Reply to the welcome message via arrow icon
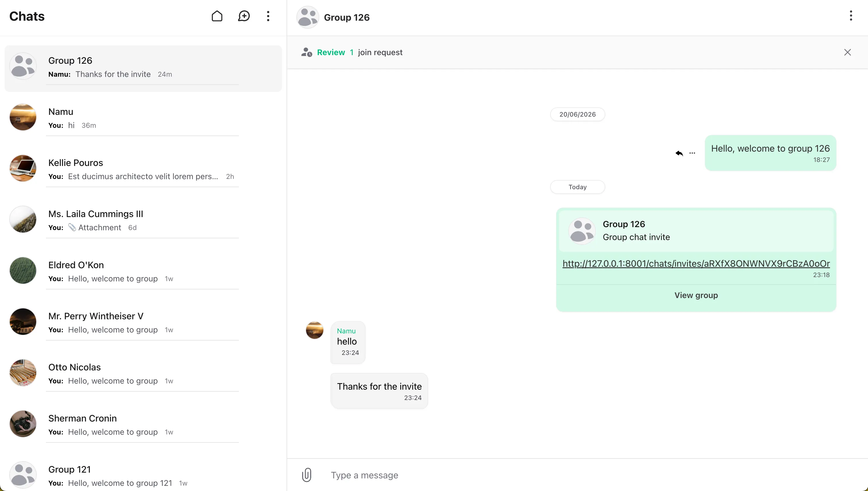The height and width of the screenshot is (491, 868). click(x=679, y=153)
